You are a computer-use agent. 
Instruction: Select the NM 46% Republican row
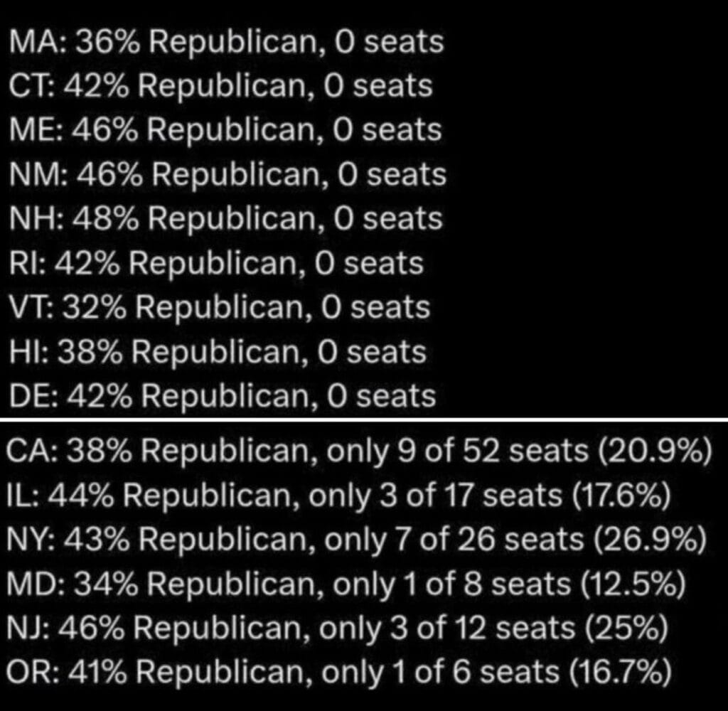click(x=228, y=175)
